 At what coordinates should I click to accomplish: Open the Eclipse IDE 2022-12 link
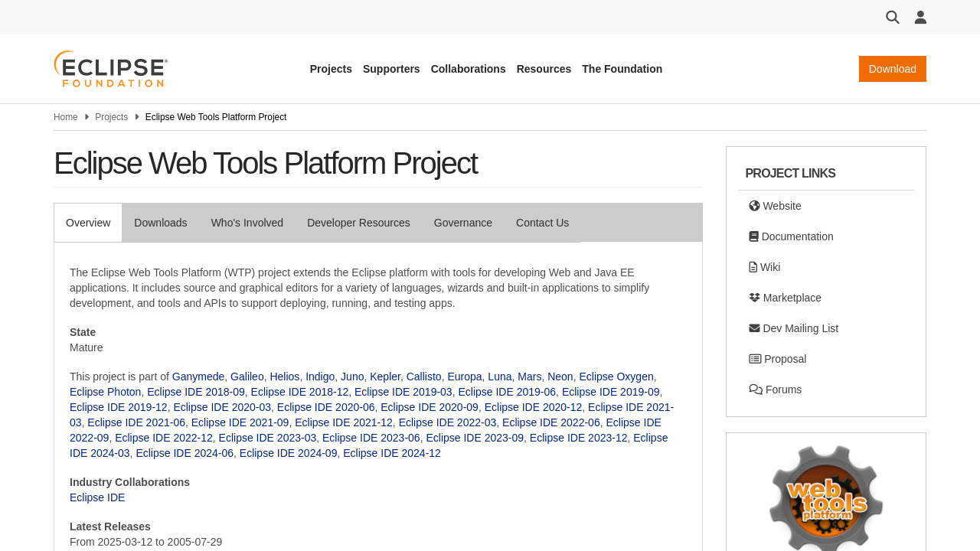pyautogui.click(x=164, y=438)
